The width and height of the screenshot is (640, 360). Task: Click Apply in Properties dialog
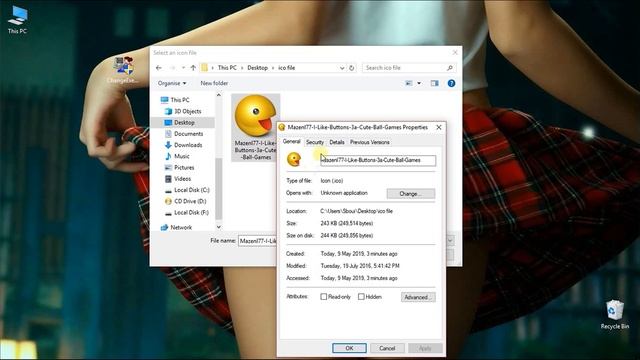[425, 348]
